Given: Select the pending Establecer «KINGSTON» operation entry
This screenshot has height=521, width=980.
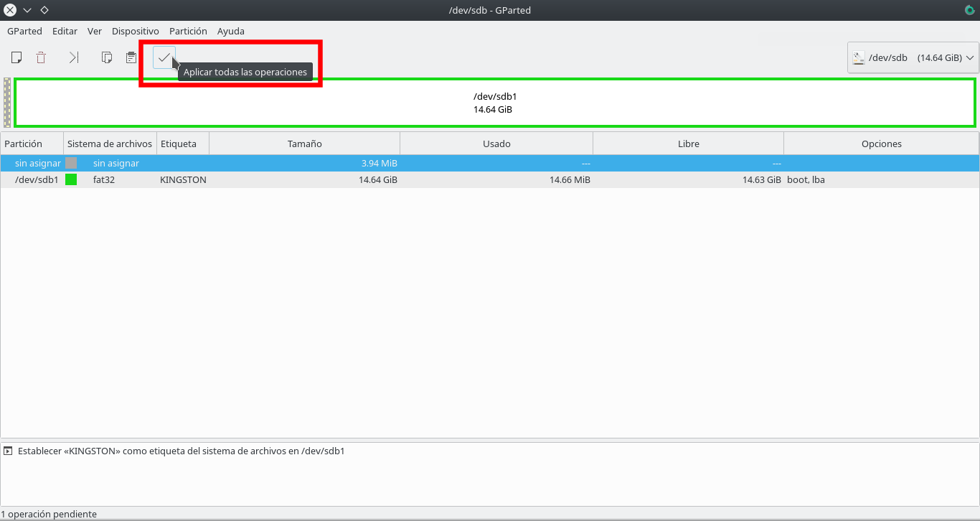Looking at the screenshot, I should point(181,451).
